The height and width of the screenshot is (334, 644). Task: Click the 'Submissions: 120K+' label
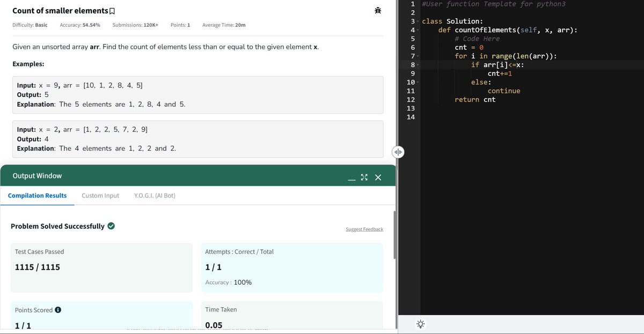click(135, 25)
